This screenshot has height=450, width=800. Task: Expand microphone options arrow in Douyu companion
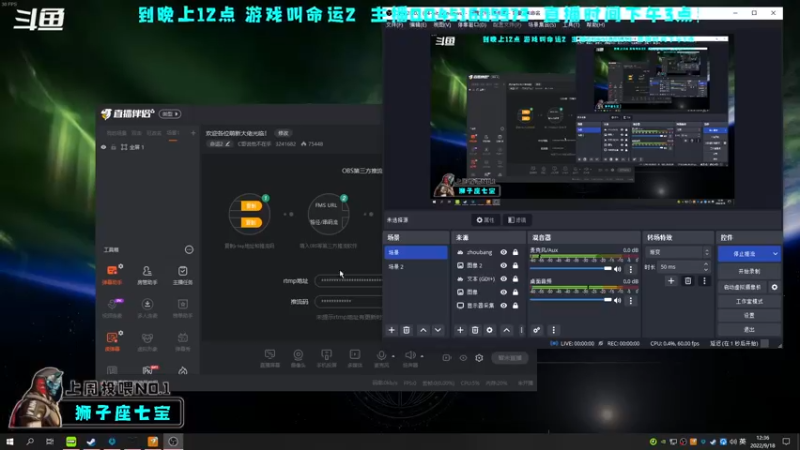tap(393, 356)
